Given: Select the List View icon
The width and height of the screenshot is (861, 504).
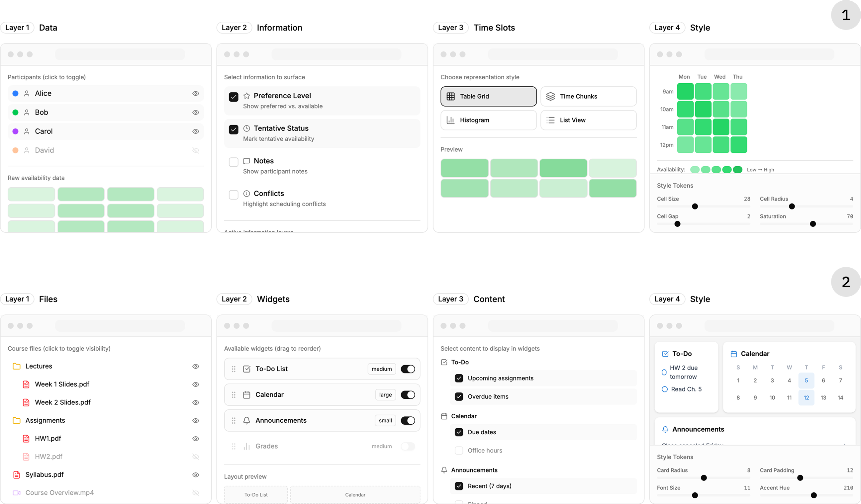Looking at the screenshot, I should 550,120.
